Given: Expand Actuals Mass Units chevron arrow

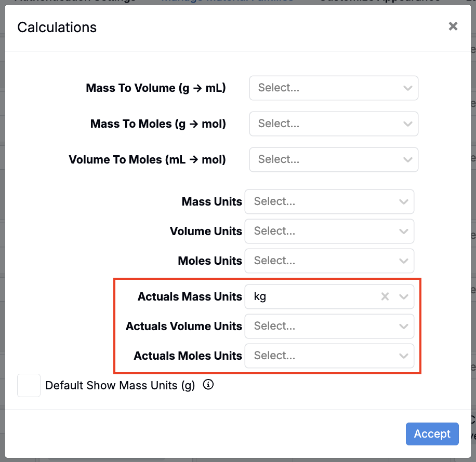Looking at the screenshot, I should tap(403, 297).
